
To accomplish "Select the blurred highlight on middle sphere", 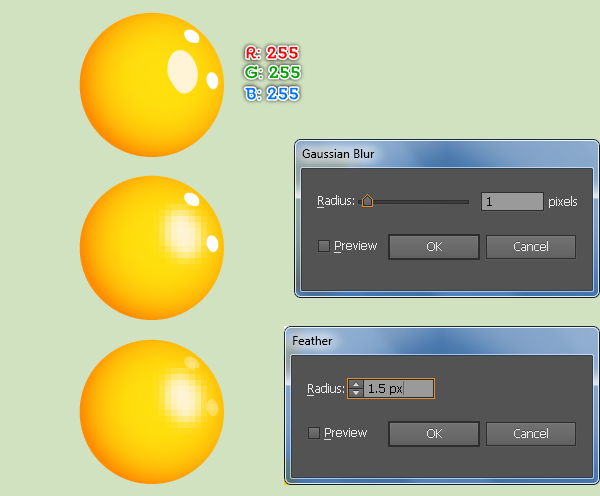I will click(x=183, y=234).
